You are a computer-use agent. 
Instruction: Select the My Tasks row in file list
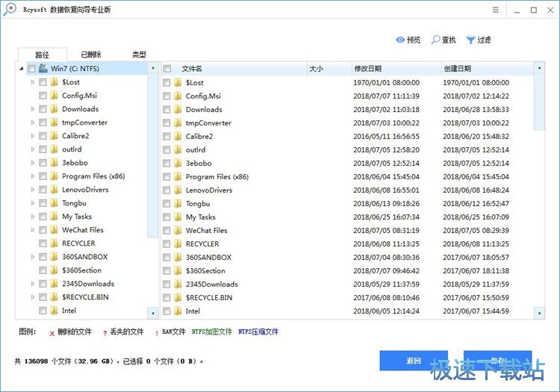(347, 217)
